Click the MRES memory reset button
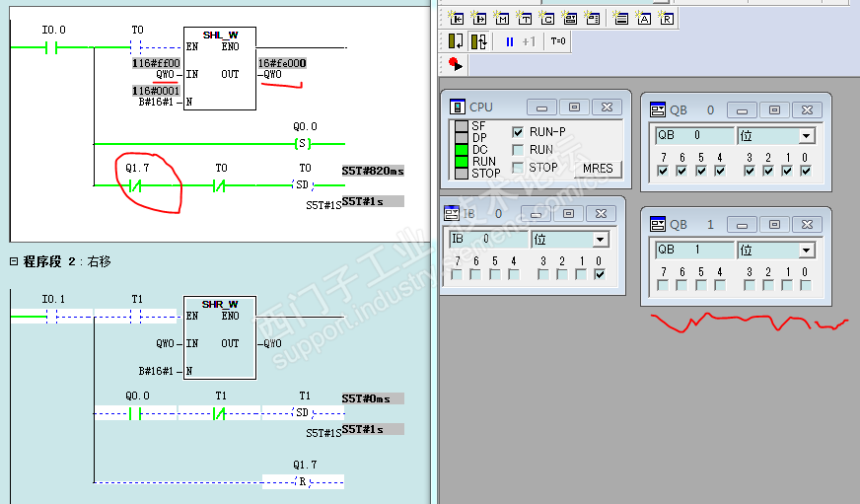Image resolution: width=860 pixels, height=504 pixels. [598, 169]
